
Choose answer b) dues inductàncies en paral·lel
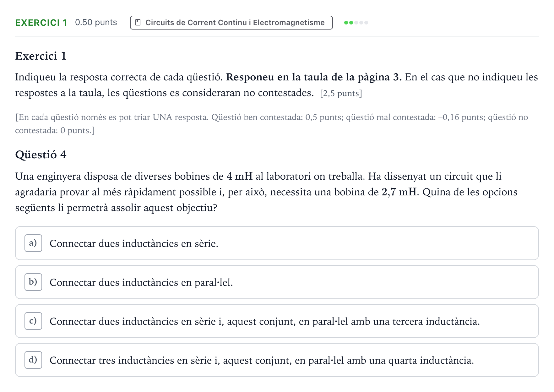(277, 282)
